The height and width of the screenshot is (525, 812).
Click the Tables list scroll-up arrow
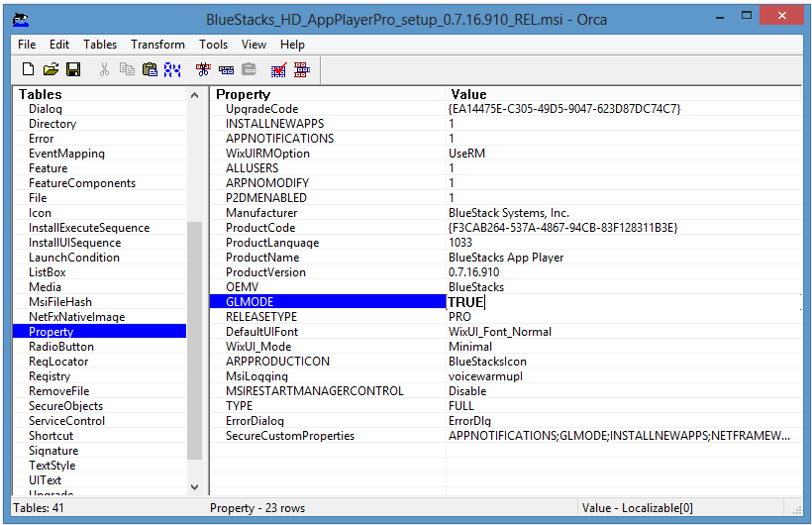pos(195,95)
